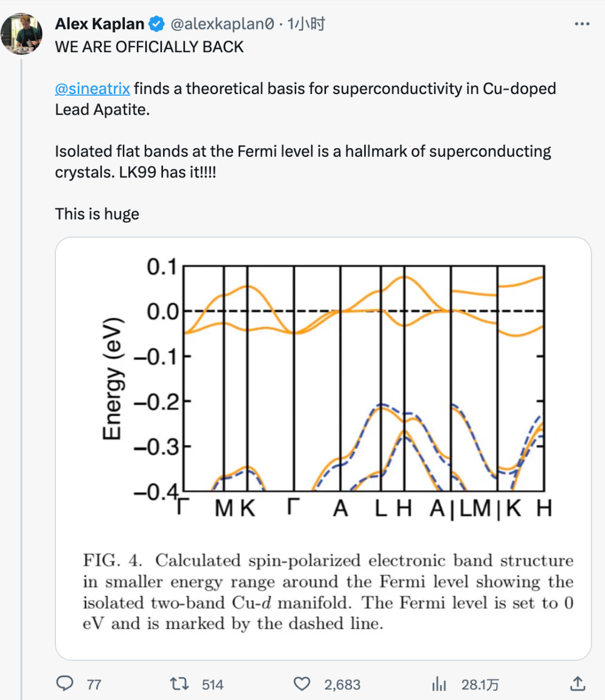Like the tweet with the heart icon

(x=302, y=684)
